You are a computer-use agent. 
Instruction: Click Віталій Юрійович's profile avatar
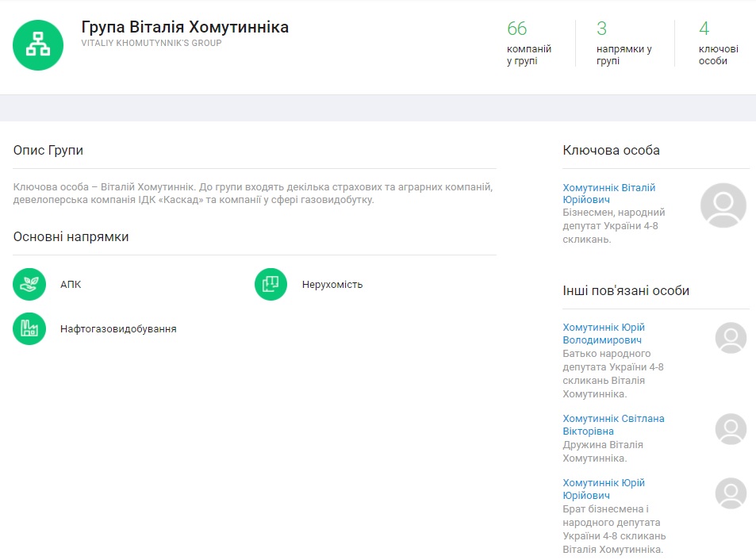(x=723, y=205)
